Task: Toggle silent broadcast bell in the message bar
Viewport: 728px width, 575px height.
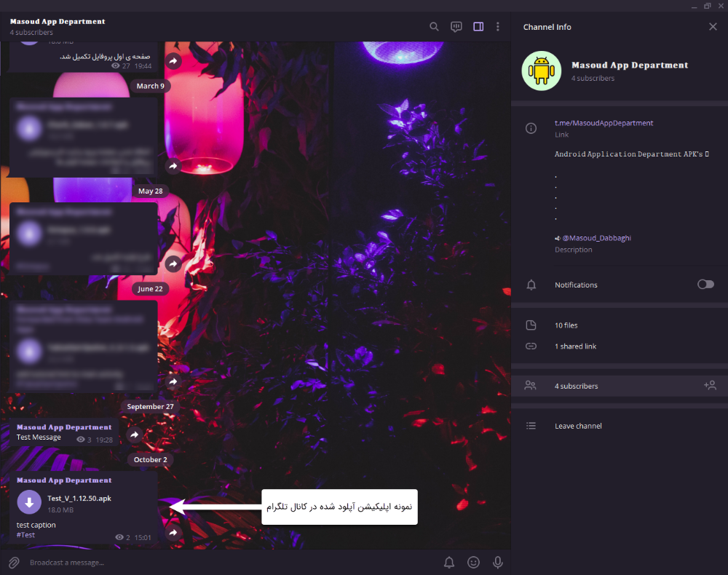Action: (x=449, y=563)
